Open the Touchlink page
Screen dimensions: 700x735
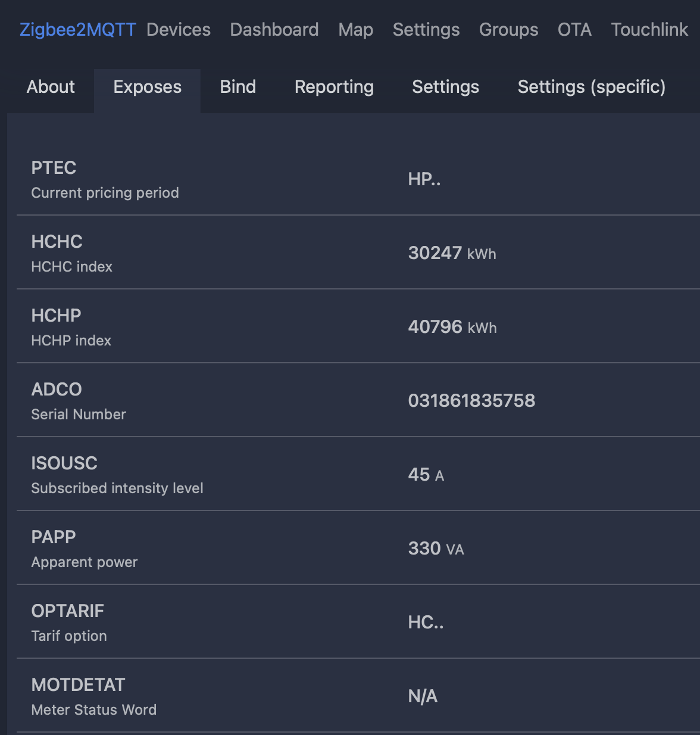click(649, 30)
